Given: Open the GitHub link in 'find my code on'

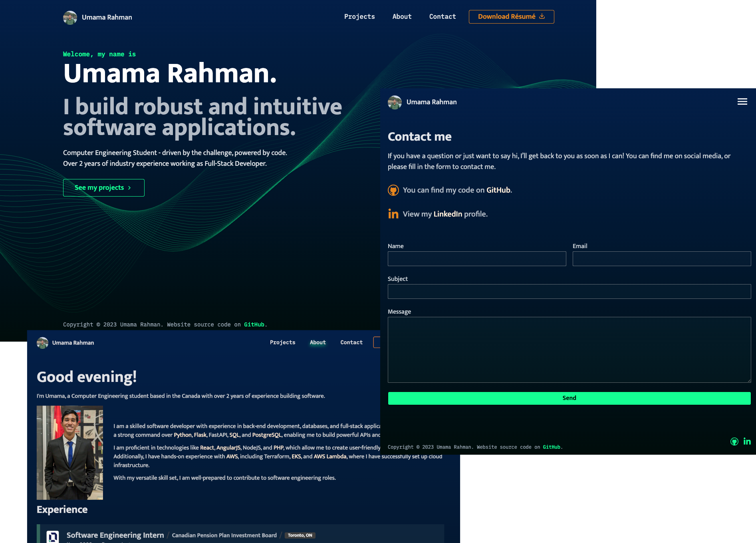Looking at the screenshot, I should coord(498,190).
